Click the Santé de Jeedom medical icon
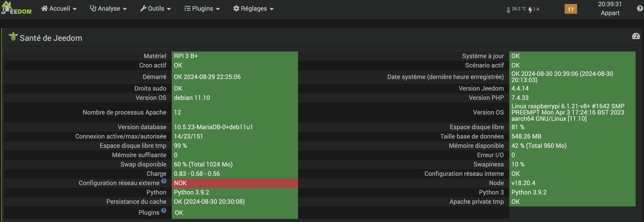 [x=13, y=37]
